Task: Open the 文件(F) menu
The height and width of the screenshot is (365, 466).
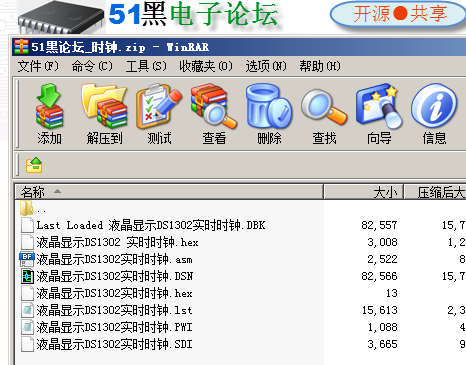Action: pyautogui.click(x=38, y=66)
